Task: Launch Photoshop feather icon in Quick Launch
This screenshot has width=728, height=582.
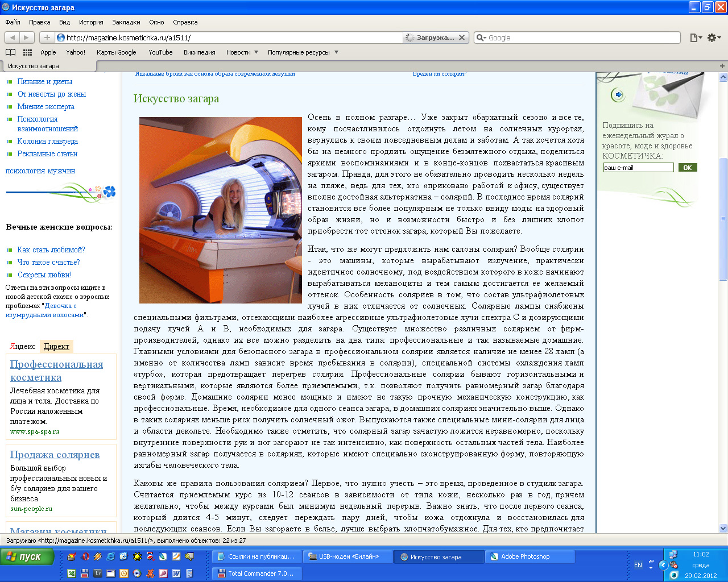Action: [163, 556]
